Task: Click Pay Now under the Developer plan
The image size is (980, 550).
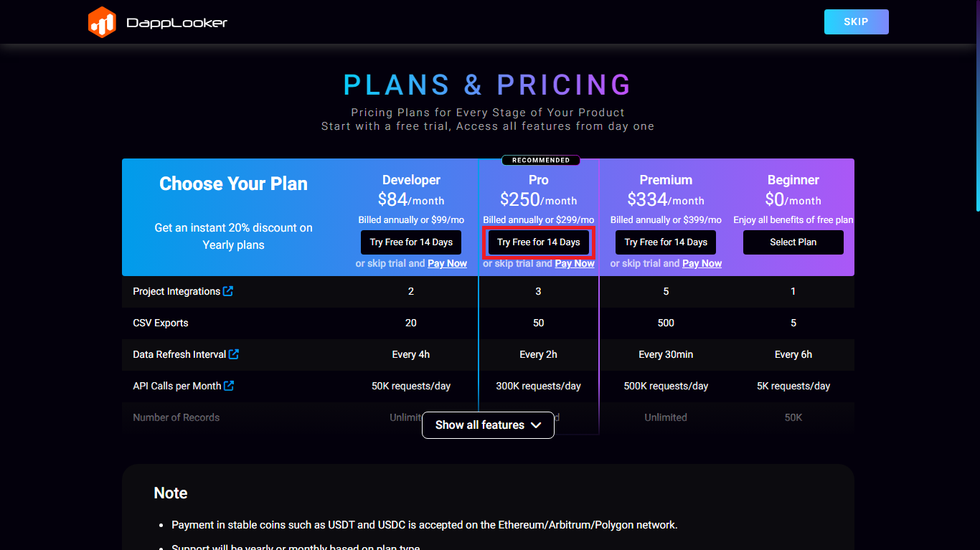Action: tap(447, 263)
